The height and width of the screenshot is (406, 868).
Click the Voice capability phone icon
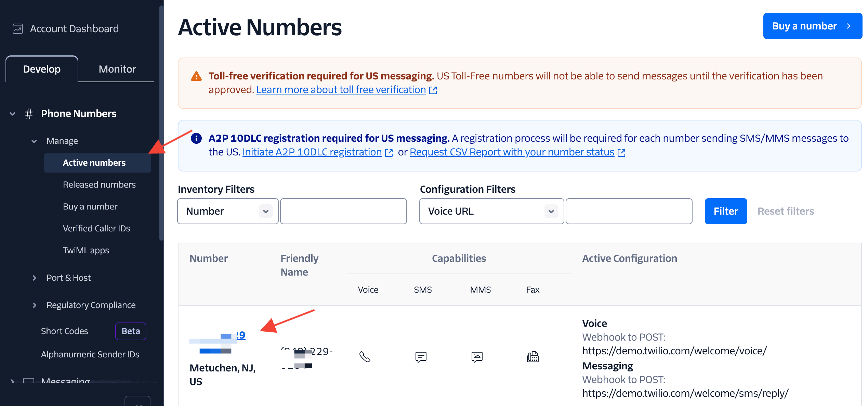coord(365,357)
